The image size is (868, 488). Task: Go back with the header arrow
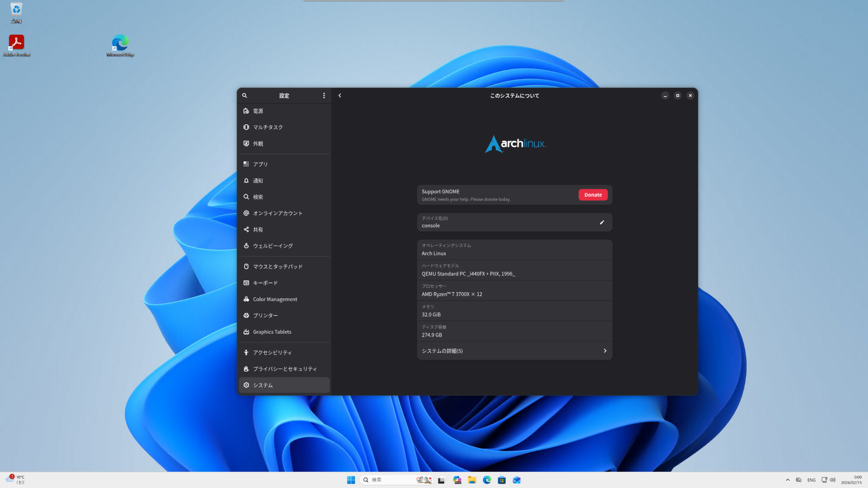click(340, 95)
